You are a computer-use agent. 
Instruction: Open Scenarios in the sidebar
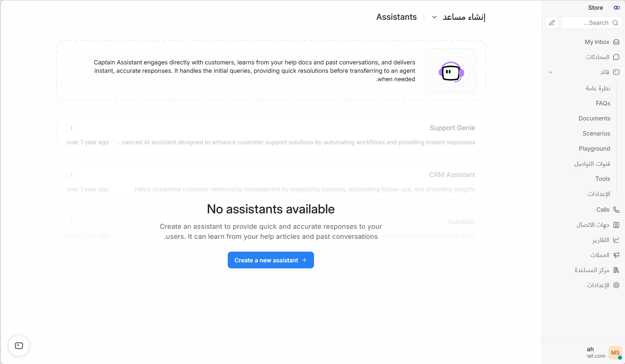596,134
